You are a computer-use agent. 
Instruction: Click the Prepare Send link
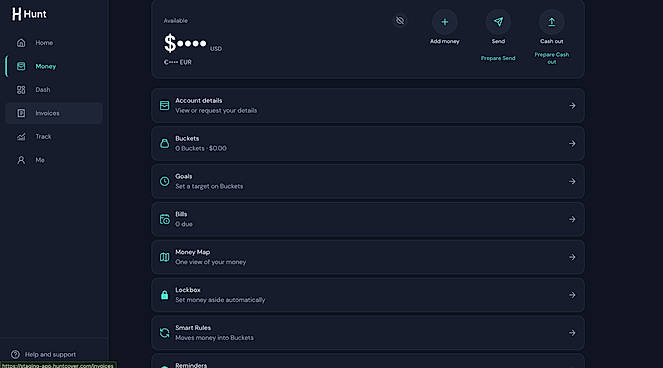[x=498, y=58]
